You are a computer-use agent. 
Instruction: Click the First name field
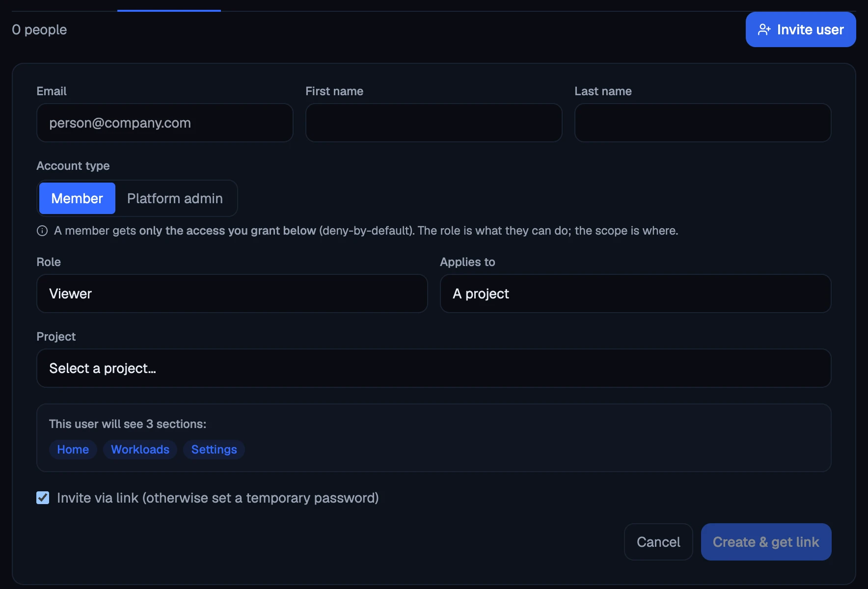click(434, 123)
